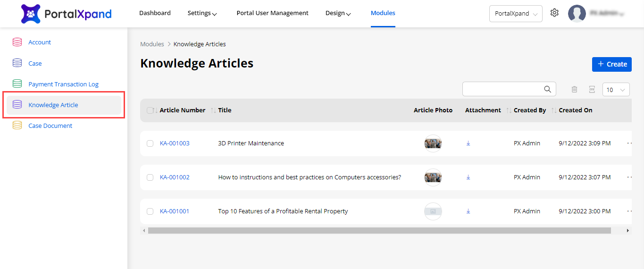Click the Create button
Image resolution: width=644 pixels, height=269 pixels.
(611, 64)
